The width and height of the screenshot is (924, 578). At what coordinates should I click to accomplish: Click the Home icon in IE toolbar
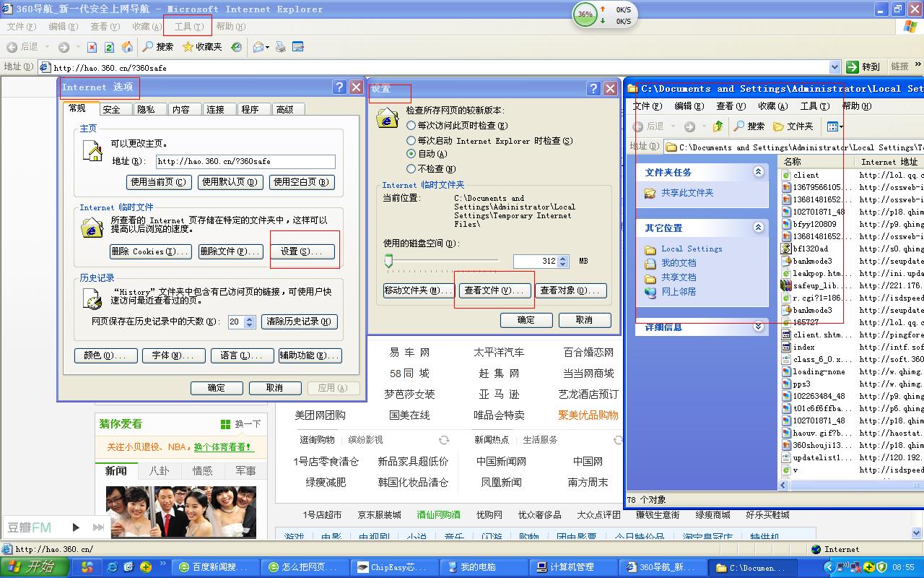128,47
